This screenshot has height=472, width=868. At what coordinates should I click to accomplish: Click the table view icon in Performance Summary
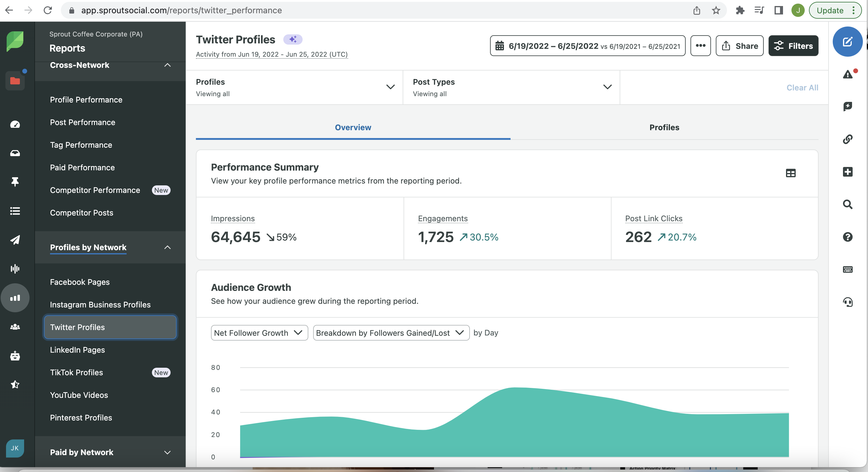pos(791,173)
